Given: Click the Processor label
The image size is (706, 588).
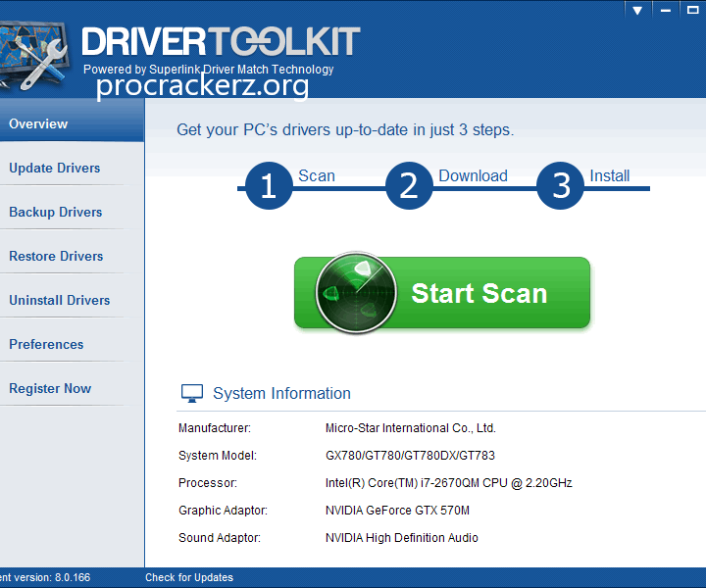Looking at the screenshot, I should 208,483.
